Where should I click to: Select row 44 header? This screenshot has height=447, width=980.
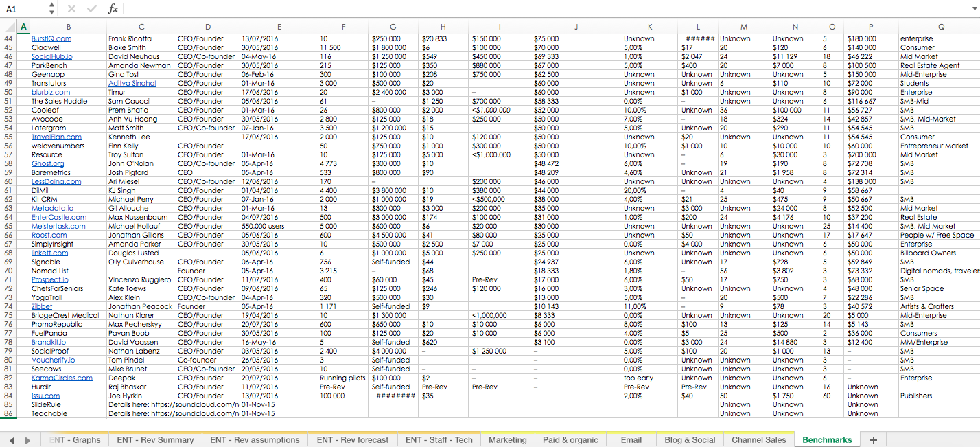click(9, 39)
